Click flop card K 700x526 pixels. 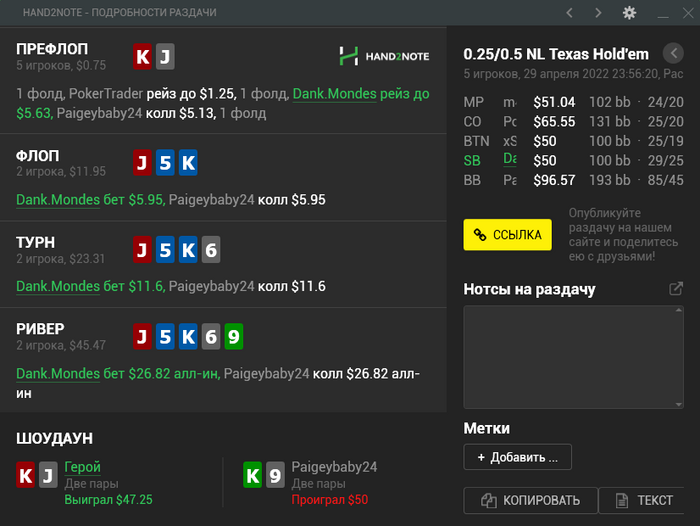click(x=188, y=163)
